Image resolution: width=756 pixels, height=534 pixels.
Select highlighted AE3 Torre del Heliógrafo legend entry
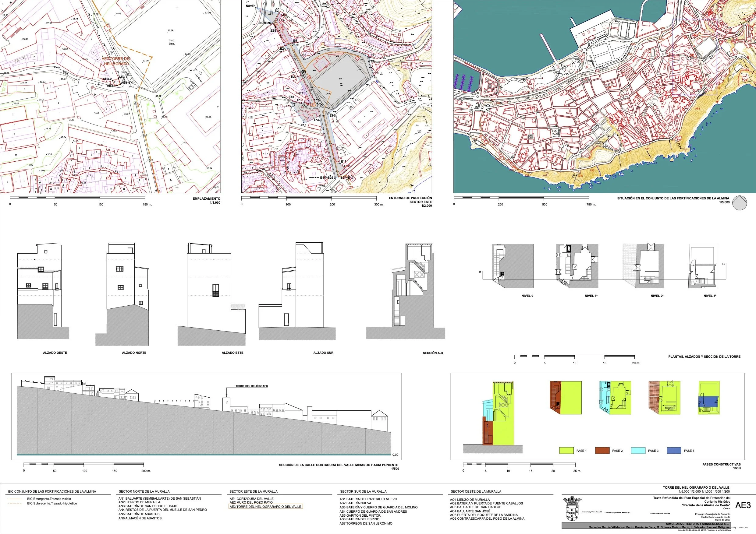pyautogui.click(x=265, y=506)
